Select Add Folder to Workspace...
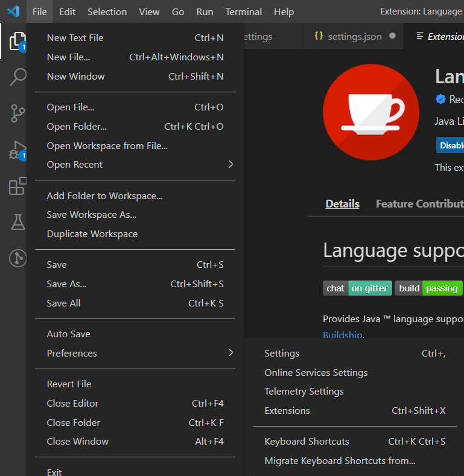Viewport: 464px width, 476px height. click(x=135, y=196)
